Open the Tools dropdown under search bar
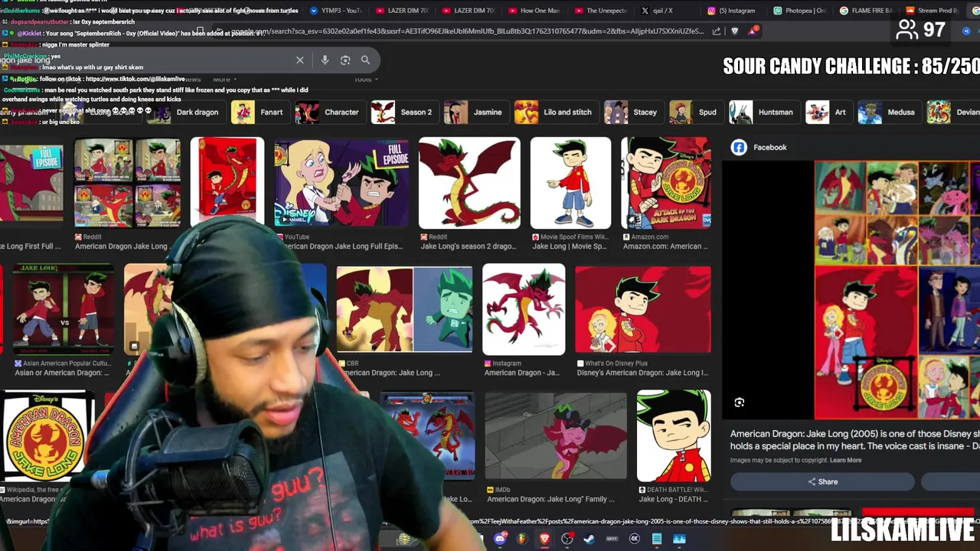This screenshot has width=980, height=551. point(366,80)
